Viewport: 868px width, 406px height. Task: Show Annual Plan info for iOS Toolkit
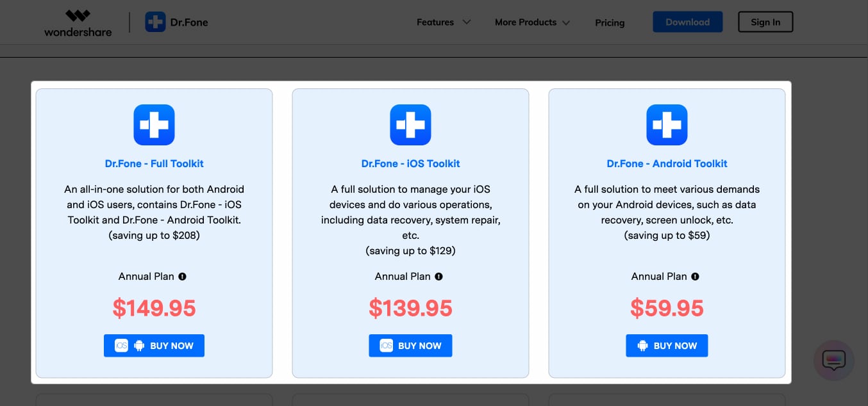[x=438, y=277]
